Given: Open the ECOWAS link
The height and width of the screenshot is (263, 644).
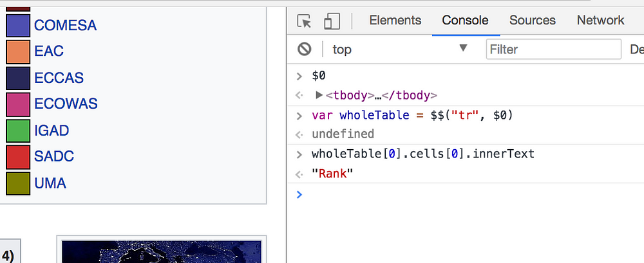Looking at the screenshot, I should click(x=66, y=104).
